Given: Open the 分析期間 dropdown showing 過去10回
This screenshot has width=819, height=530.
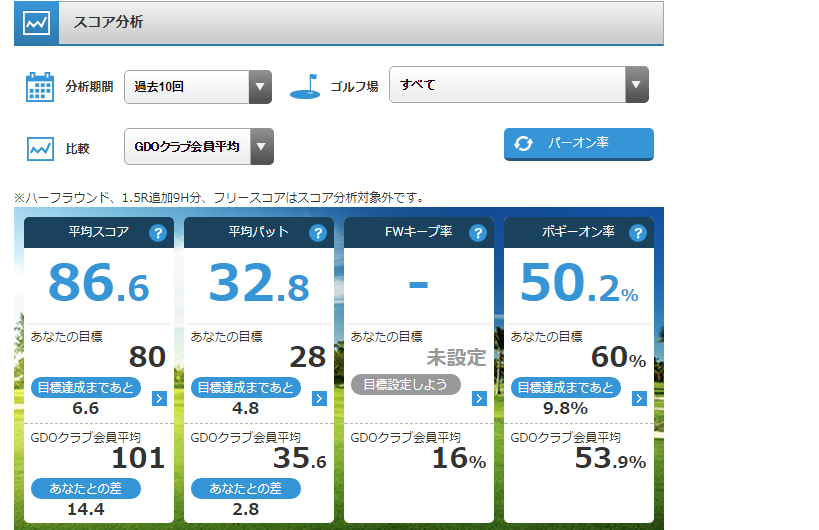Looking at the screenshot, I should (x=198, y=87).
